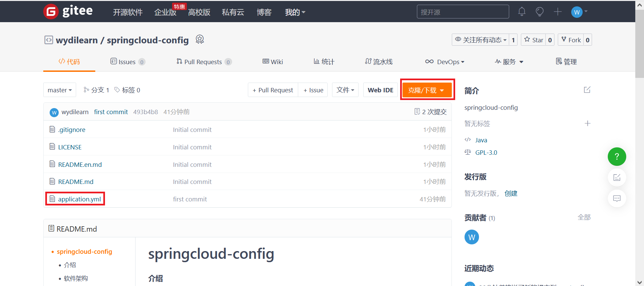Viewport: 644px width, 286px height.
Task: Click the + Issue button
Action: [x=313, y=90]
